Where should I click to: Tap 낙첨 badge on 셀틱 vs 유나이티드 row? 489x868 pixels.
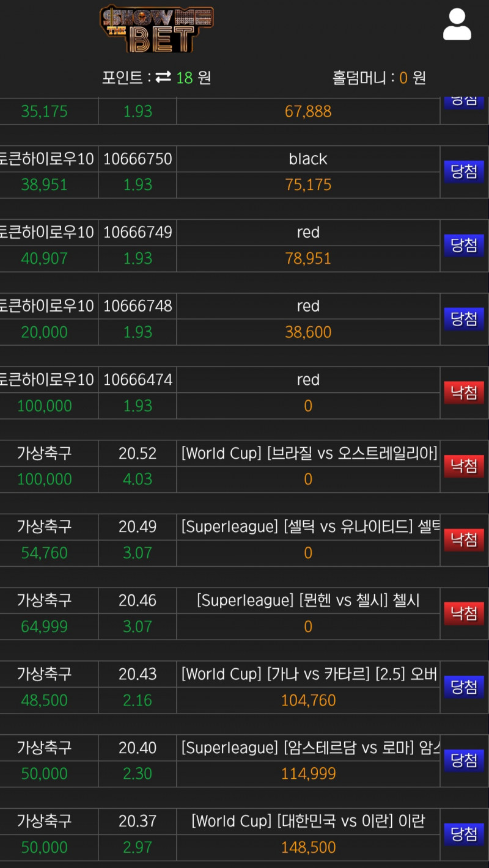coord(464,540)
